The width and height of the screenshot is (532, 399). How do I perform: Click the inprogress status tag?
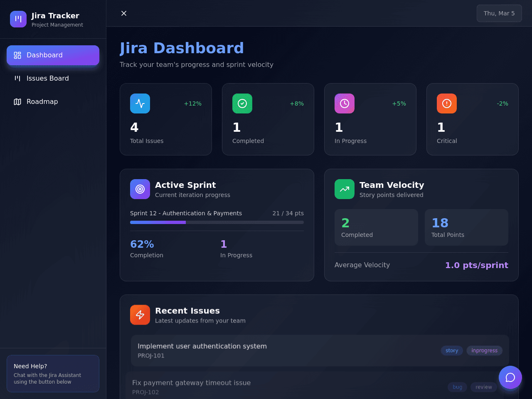[x=484, y=350]
